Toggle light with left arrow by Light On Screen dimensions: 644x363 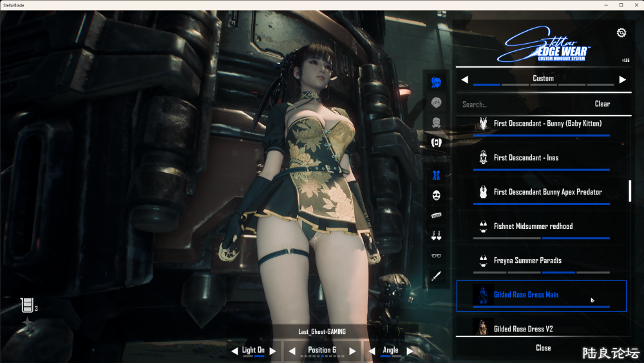[x=234, y=351]
